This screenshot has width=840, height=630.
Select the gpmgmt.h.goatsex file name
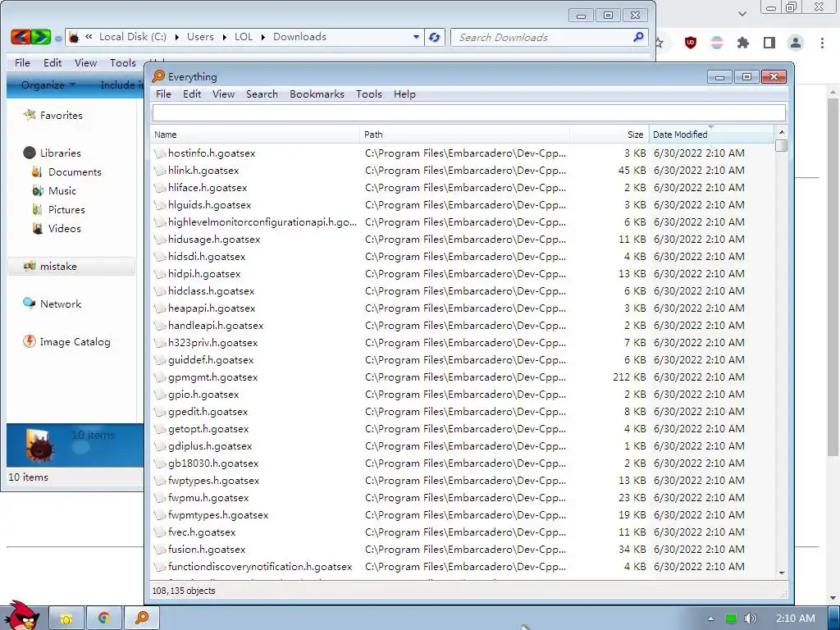[212, 377]
